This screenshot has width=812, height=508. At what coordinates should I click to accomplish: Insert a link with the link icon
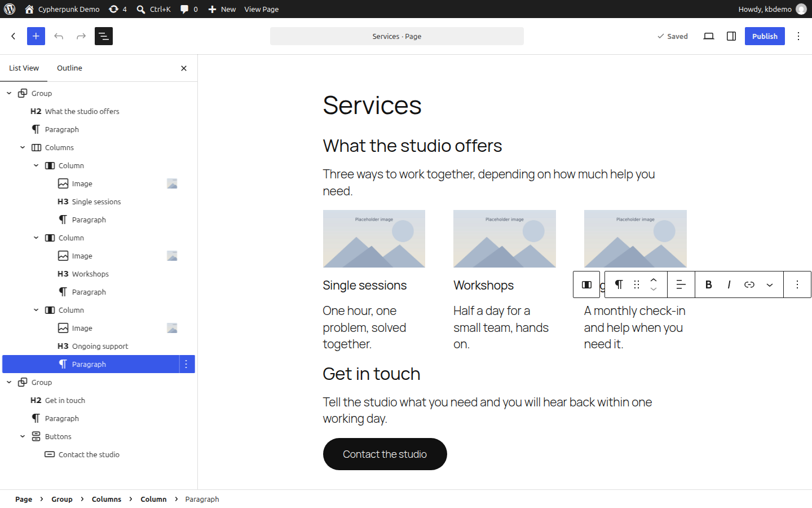749,284
